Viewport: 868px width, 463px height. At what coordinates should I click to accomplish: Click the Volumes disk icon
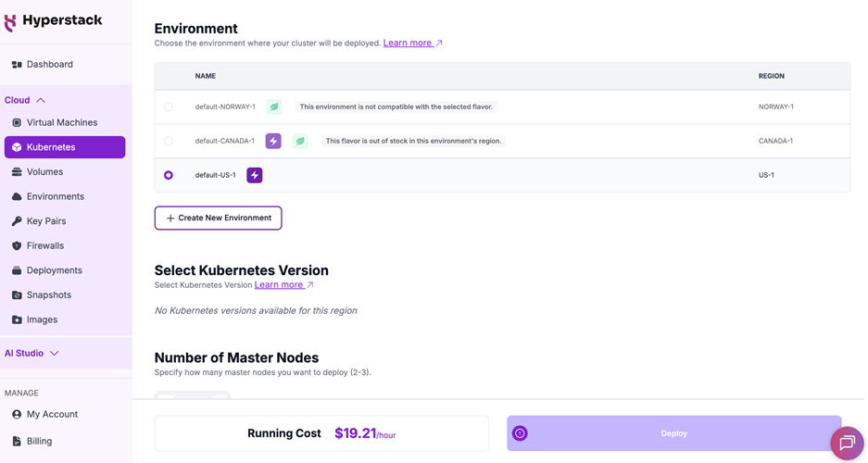[17, 172]
